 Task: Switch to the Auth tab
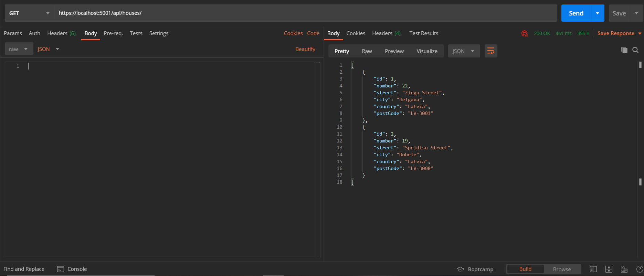point(34,33)
